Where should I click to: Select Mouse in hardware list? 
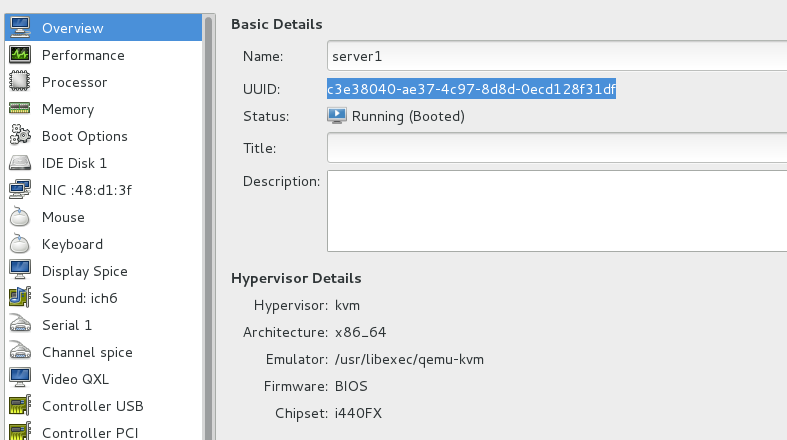coord(103,217)
